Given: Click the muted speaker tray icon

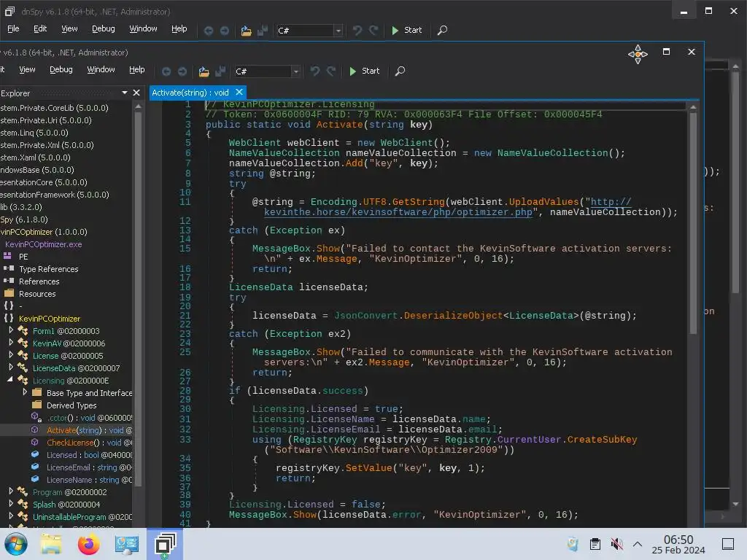Looking at the screenshot, I should click(x=617, y=544).
